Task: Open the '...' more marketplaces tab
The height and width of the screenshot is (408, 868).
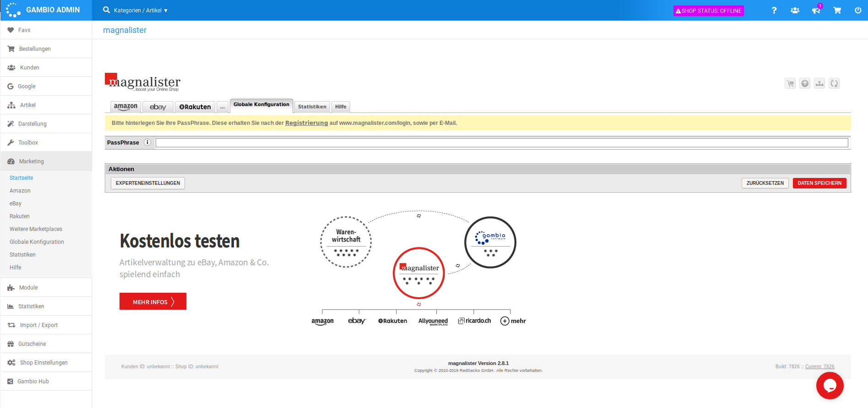Action: (x=222, y=107)
